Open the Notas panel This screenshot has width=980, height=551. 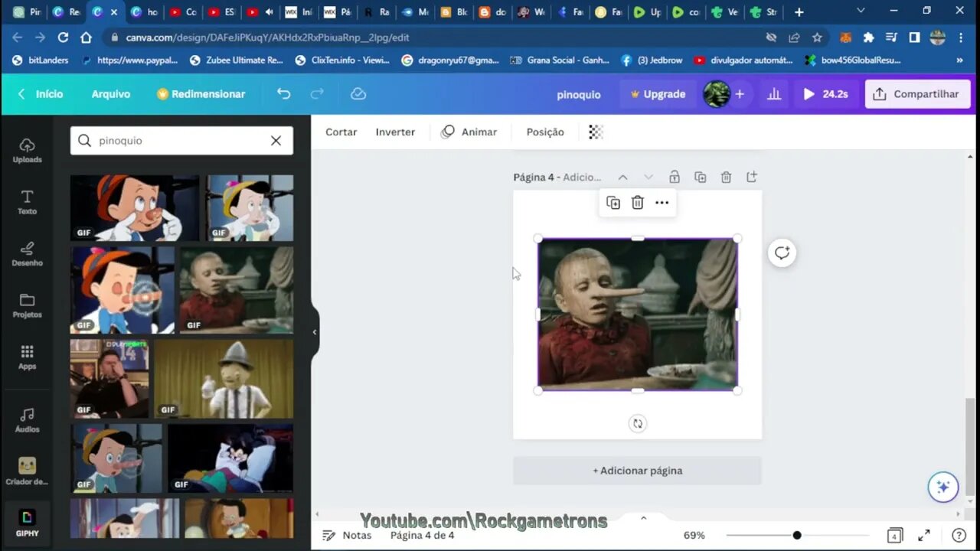pos(348,536)
